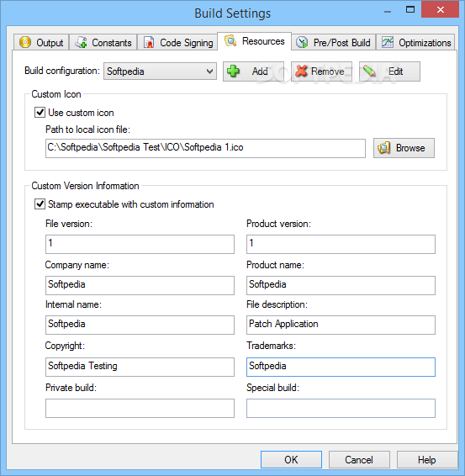Focus the Product name field
465x476 pixels.
(x=341, y=285)
